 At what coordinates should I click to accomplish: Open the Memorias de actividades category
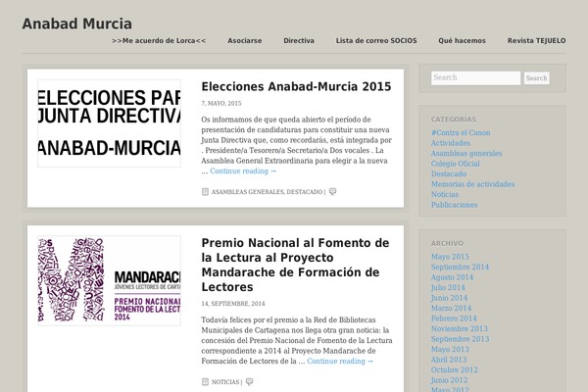click(x=473, y=184)
